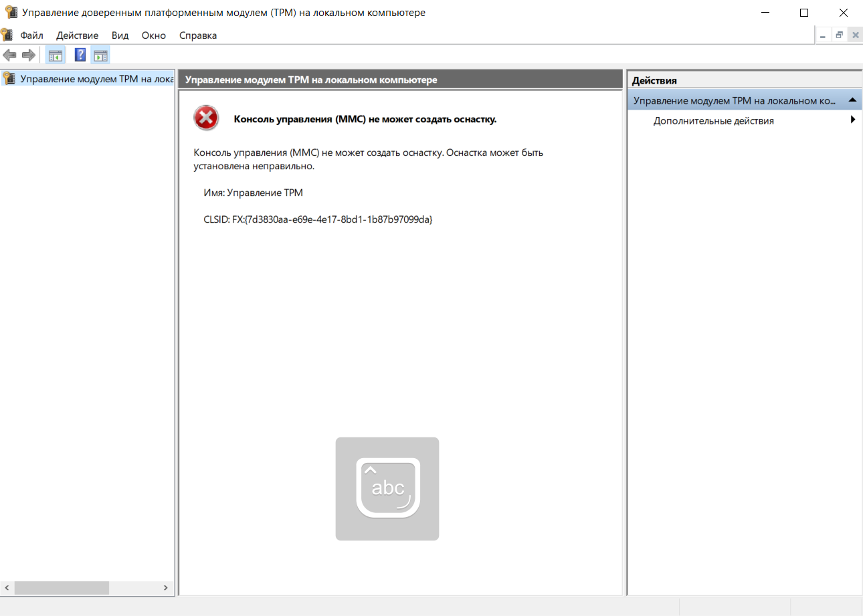Screen dimensions: 863x616
Task: Click Дополнительные действия in the actions pane
Action: [714, 121]
